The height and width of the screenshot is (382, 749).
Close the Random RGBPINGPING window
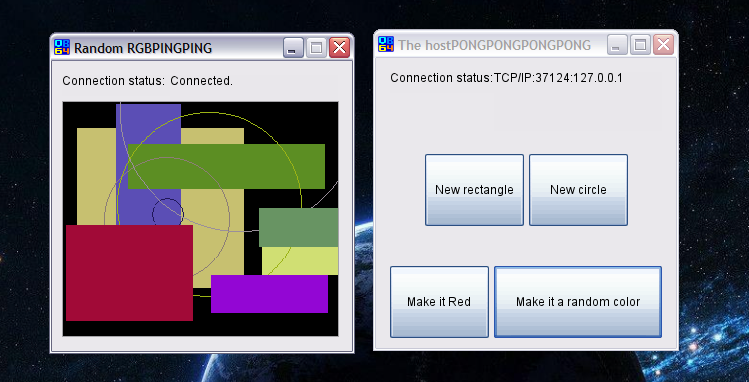coord(339,48)
